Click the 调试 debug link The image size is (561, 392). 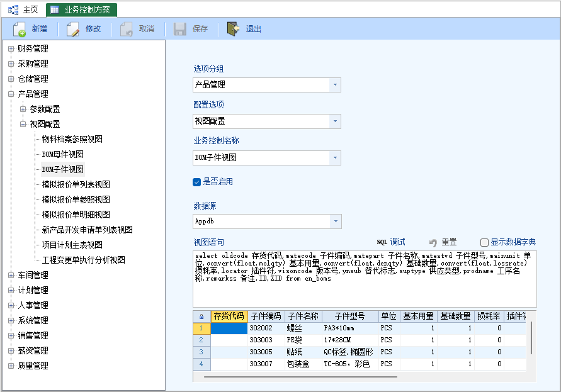pos(397,242)
